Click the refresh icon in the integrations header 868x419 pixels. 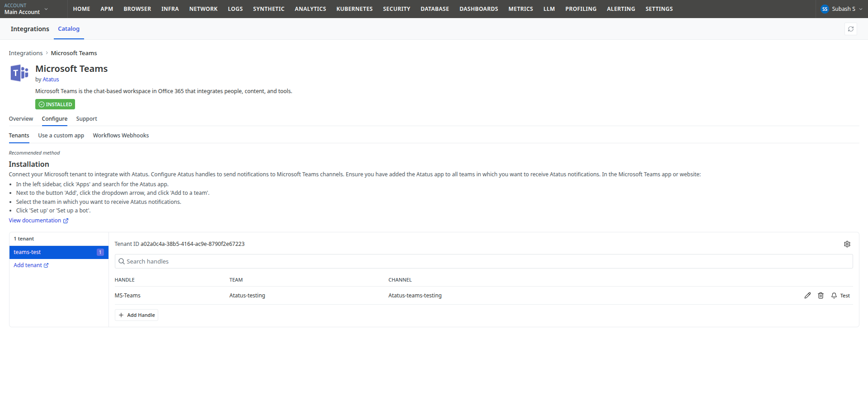pyautogui.click(x=850, y=29)
